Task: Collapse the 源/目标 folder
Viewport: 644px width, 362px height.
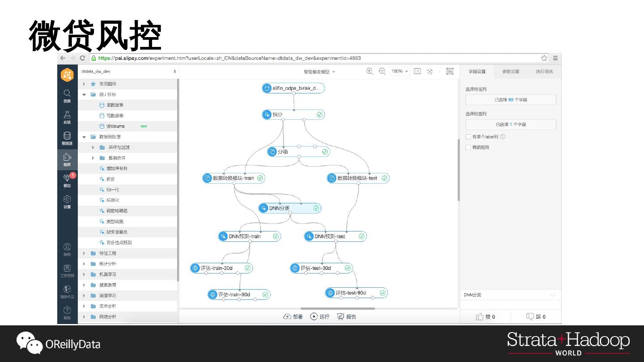Action: point(84,95)
